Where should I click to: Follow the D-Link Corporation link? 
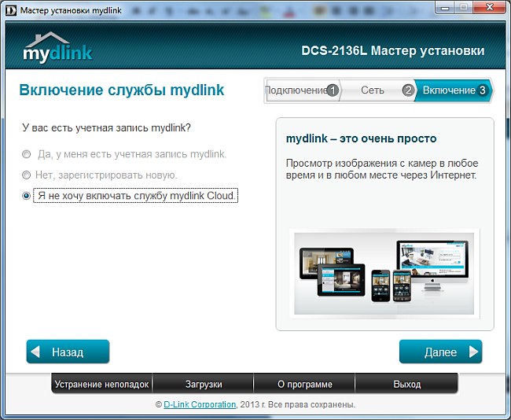[200, 404]
